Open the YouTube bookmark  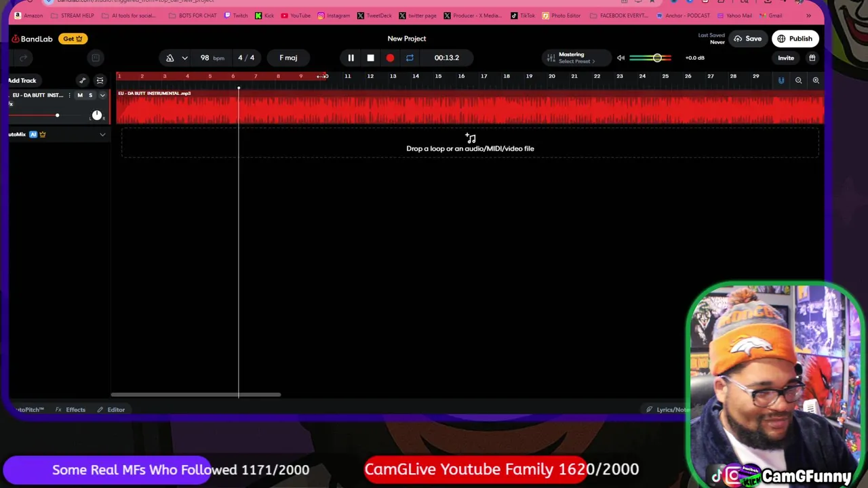[296, 16]
